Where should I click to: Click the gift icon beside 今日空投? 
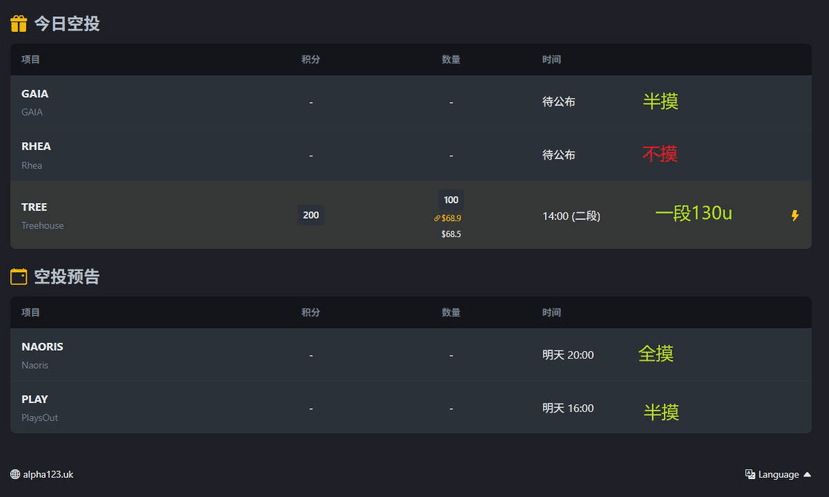point(19,23)
